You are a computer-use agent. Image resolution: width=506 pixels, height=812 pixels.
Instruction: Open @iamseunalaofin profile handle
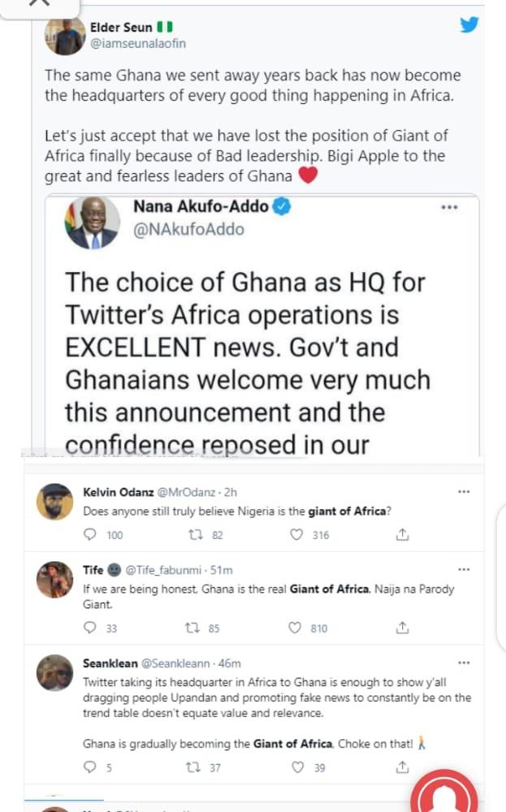click(x=137, y=43)
